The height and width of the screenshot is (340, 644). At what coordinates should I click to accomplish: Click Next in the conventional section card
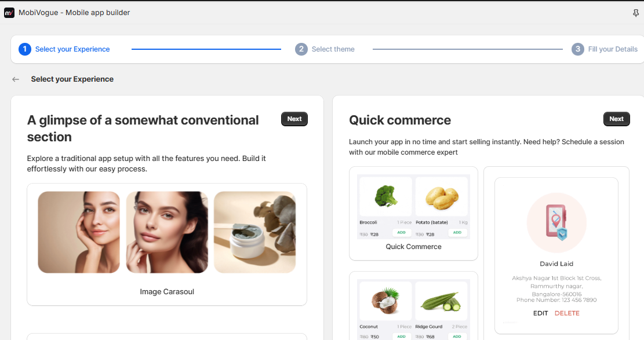[294, 119]
